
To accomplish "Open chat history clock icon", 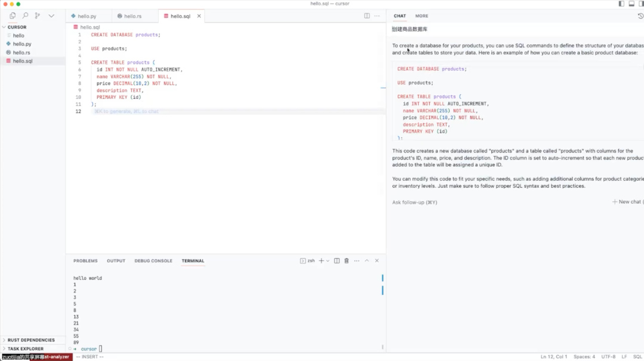I will (640, 15).
